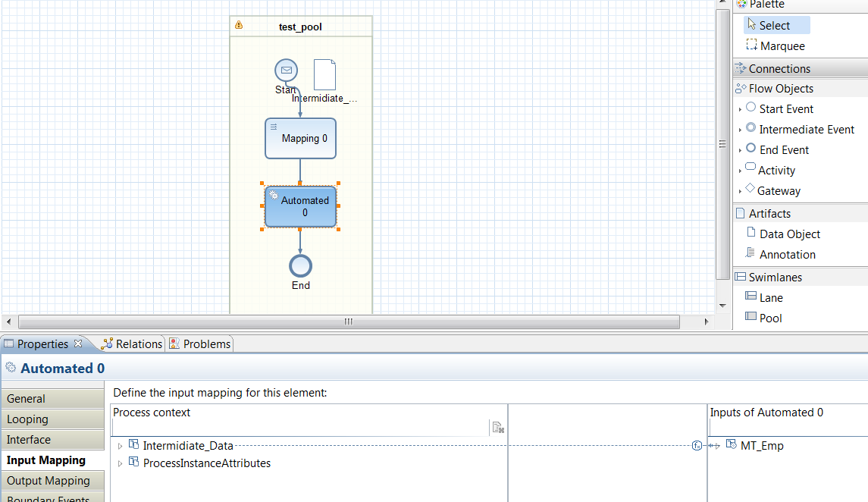Expand the ProcessInstanceAttributes tree node
The height and width of the screenshot is (502, 868).
120,464
